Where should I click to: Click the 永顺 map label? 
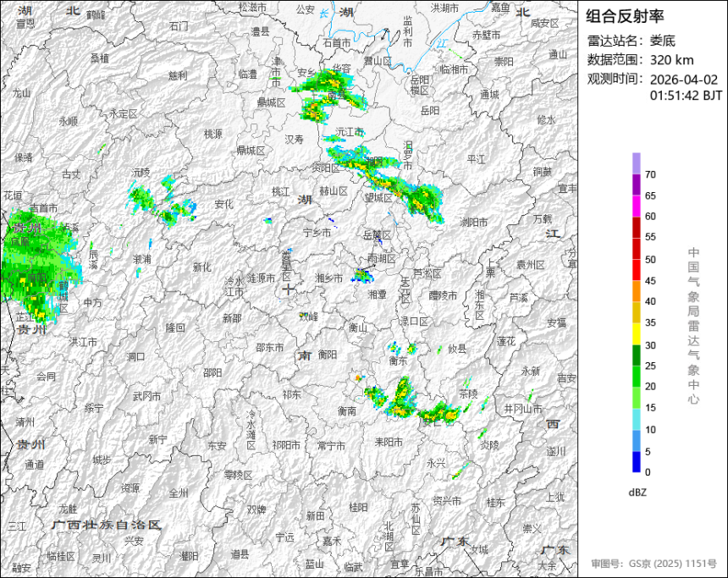tap(69, 122)
